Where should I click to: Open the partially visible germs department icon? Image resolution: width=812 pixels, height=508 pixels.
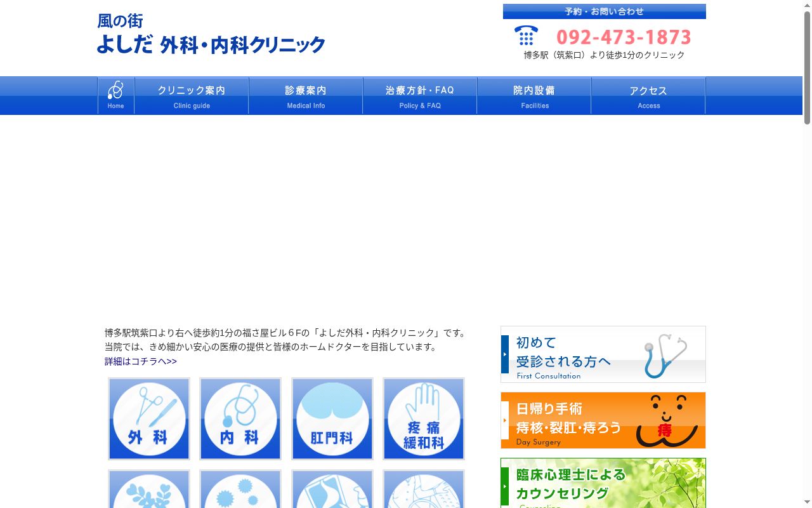240,489
